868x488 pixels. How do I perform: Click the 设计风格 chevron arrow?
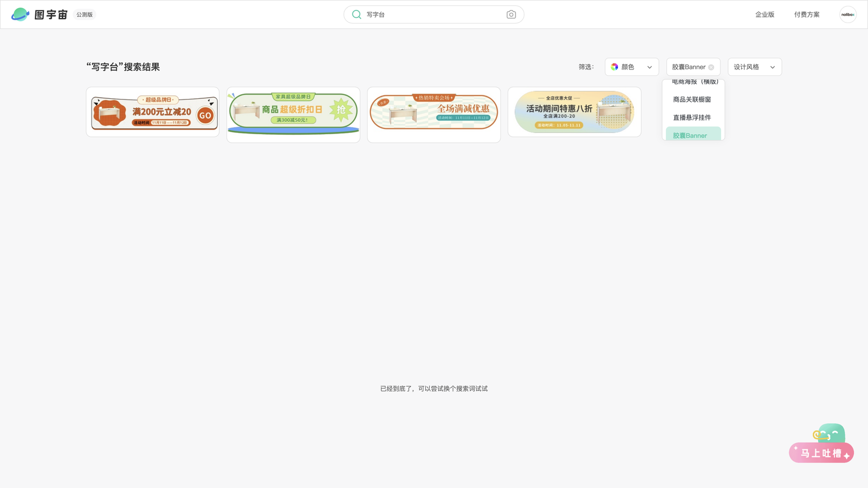point(773,68)
